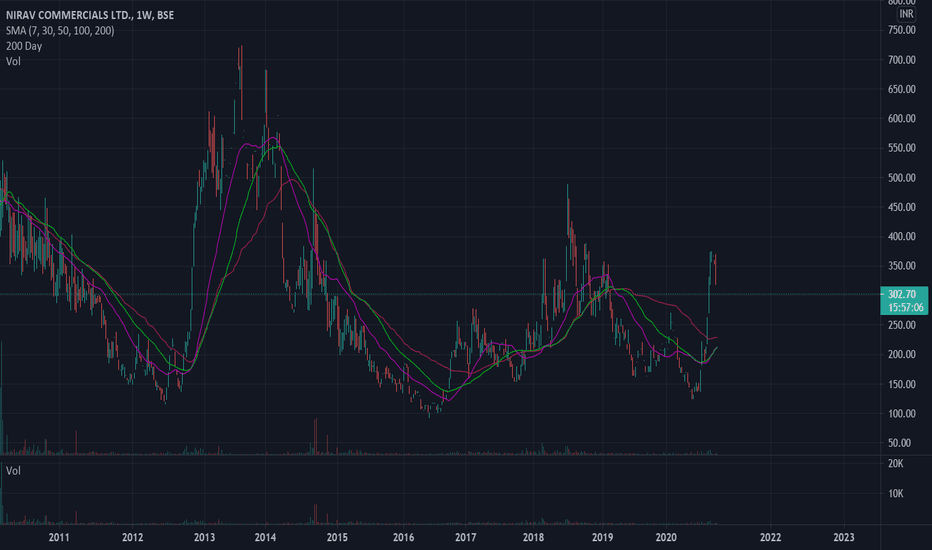
Task: Click the 50.00 price axis label
Action: [x=899, y=443]
